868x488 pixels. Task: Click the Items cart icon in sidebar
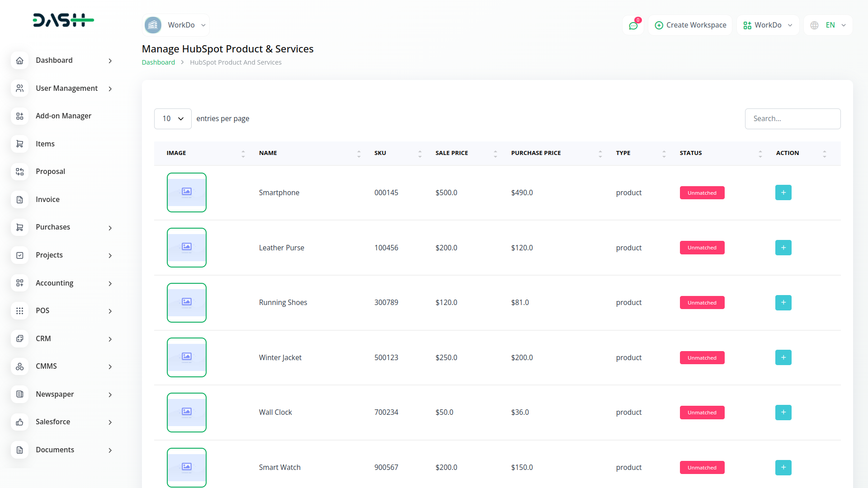[x=20, y=144]
